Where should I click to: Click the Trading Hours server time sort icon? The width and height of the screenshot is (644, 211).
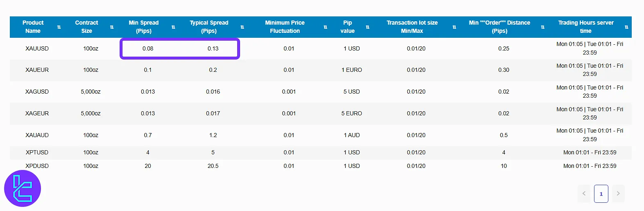pyautogui.click(x=626, y=27)
